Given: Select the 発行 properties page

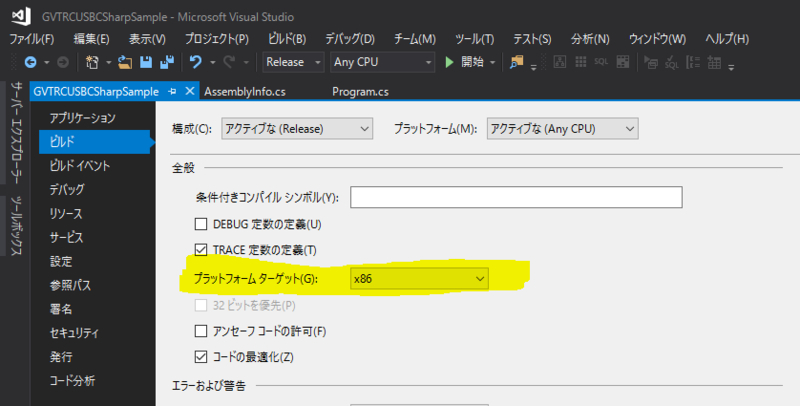Looking at the screenshot, I should [61, 357].
